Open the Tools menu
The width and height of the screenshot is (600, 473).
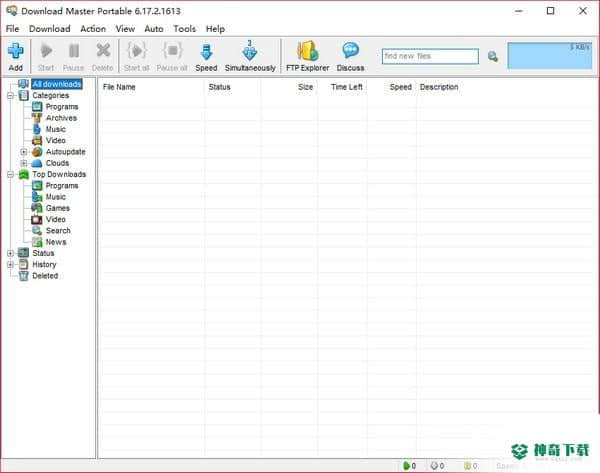[184, 29]
